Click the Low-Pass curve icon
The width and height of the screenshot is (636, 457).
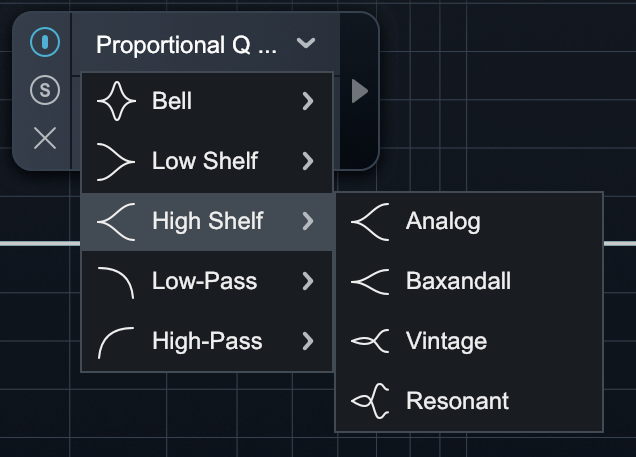pos(116,281)
